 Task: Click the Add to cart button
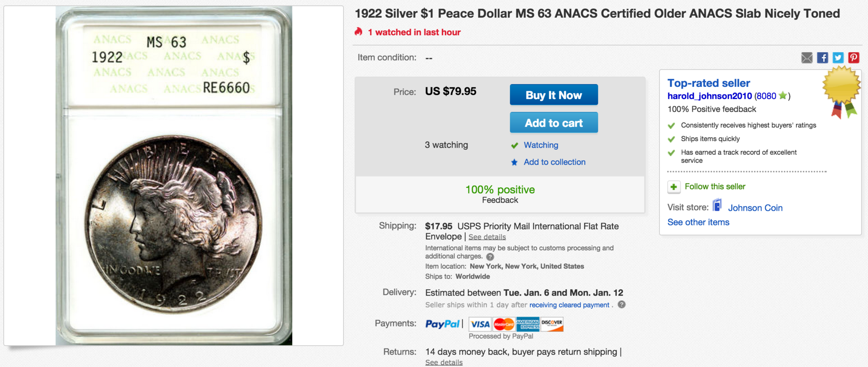point(553,123)
